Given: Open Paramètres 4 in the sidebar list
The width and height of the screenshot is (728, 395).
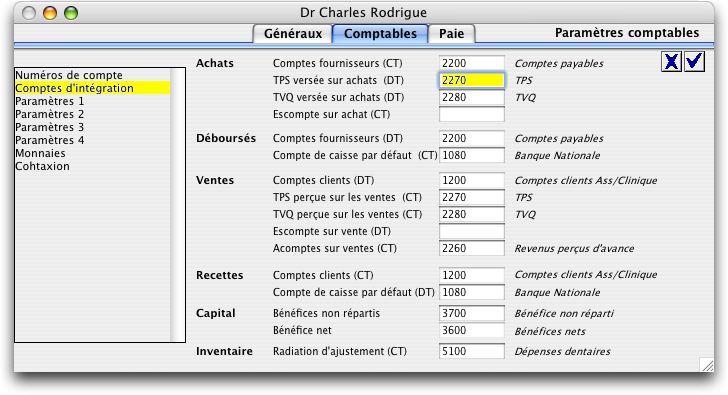Looking at the screenshot, I should coord(92,140).
